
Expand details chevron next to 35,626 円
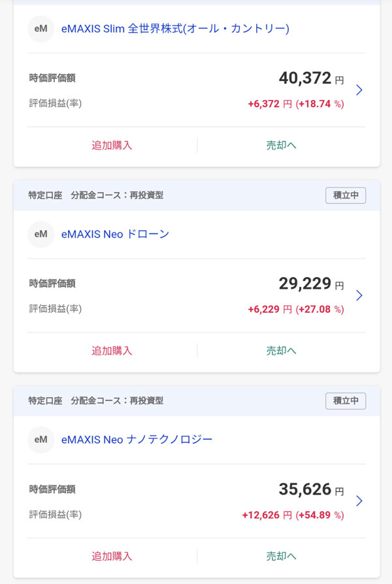click(359, 501)
